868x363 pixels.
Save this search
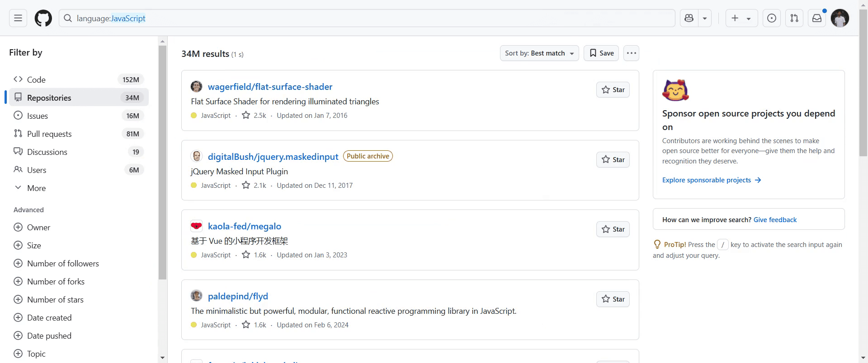[601, 53]
